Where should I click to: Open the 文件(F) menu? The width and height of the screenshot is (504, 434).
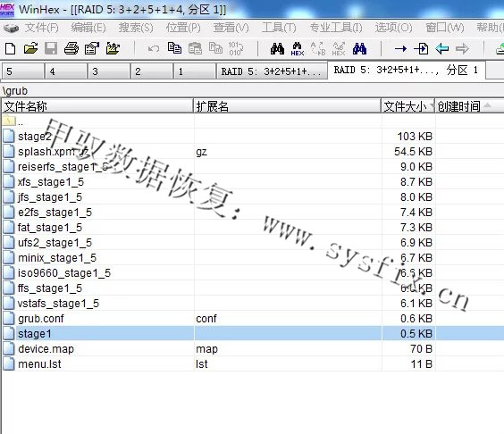pyautogui.click(x=42, y=28)
